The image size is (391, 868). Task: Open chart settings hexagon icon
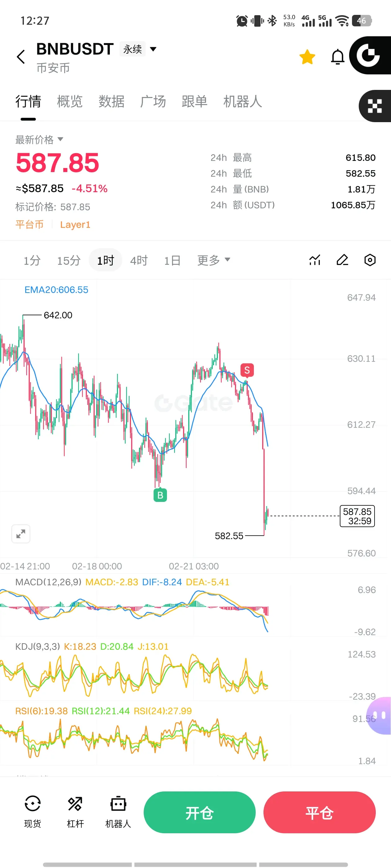tap(370, 260)
